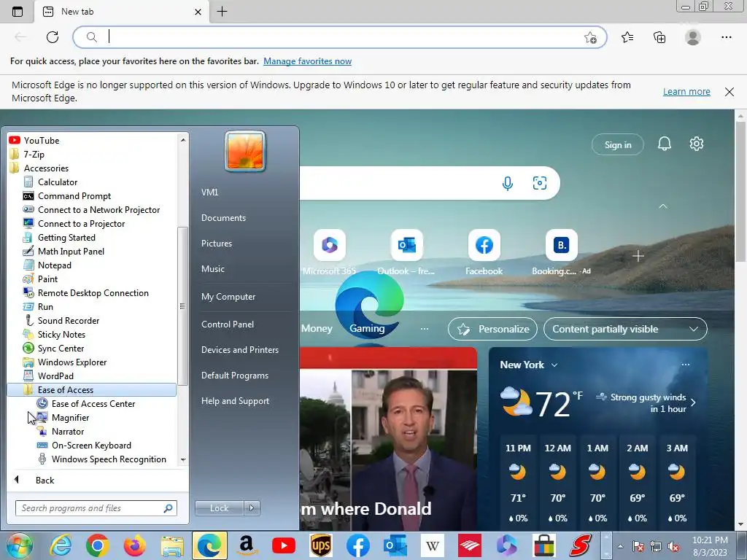Click Learn more link

click(686, 91)
